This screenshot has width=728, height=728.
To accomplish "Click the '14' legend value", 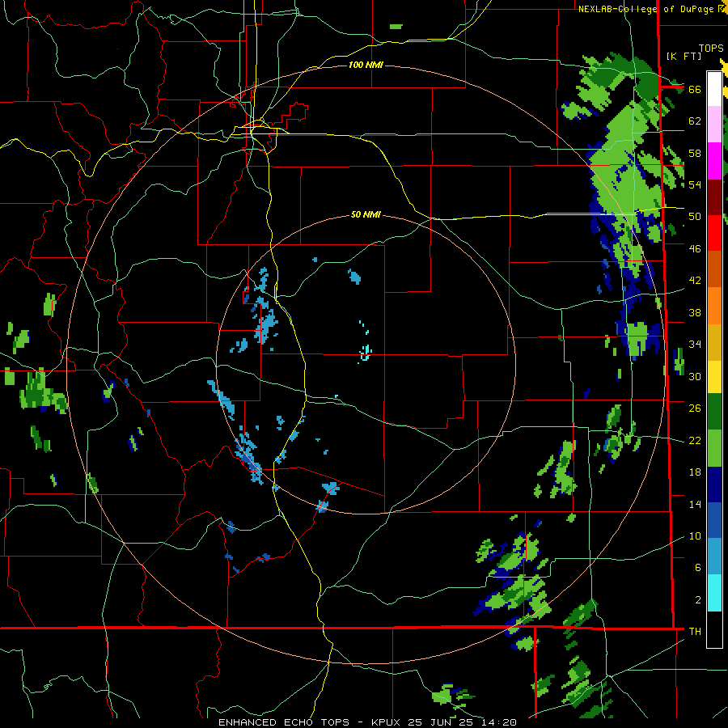I will 695,504.
